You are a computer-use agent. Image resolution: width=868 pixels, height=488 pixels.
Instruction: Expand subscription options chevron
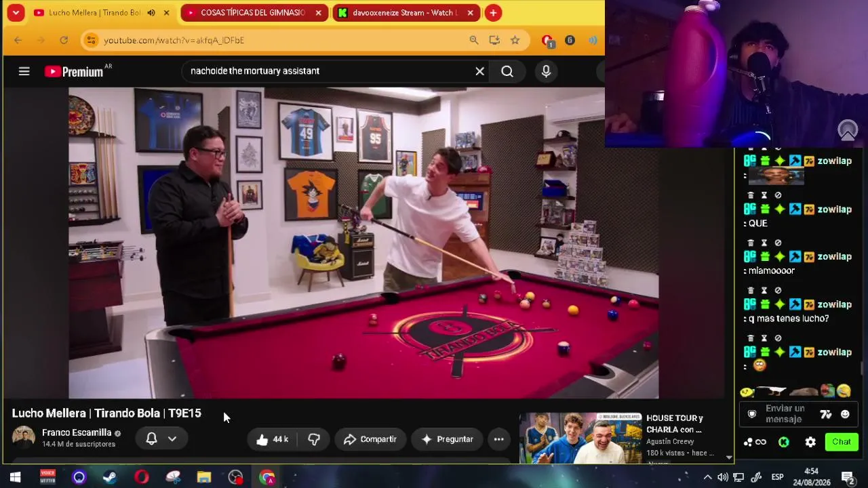coord(172,439)
